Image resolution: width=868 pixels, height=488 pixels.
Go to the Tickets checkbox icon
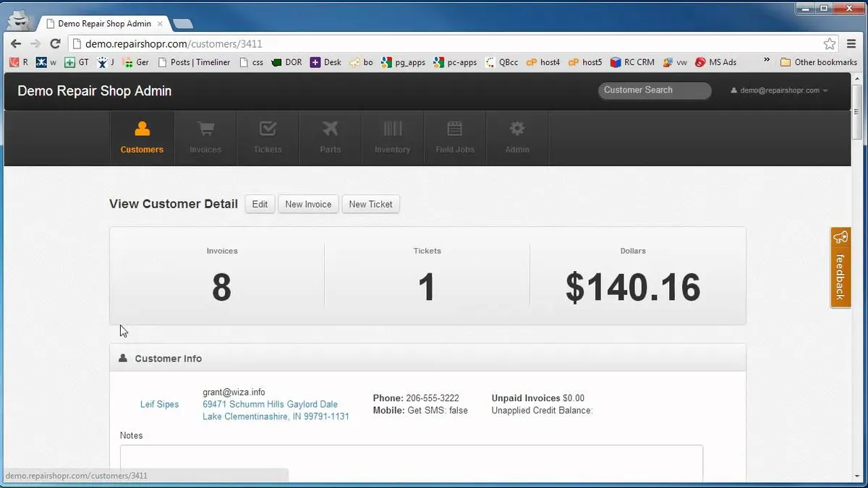tap(268, 129)
